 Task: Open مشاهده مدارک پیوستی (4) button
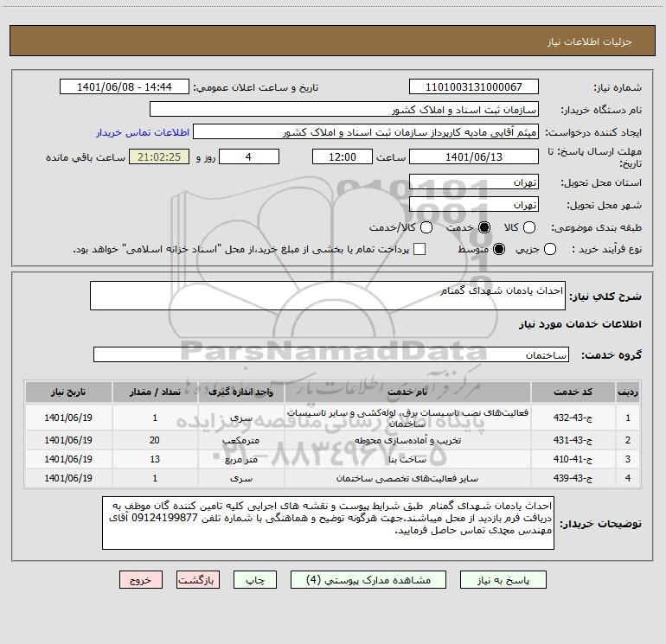pos(368,580)
